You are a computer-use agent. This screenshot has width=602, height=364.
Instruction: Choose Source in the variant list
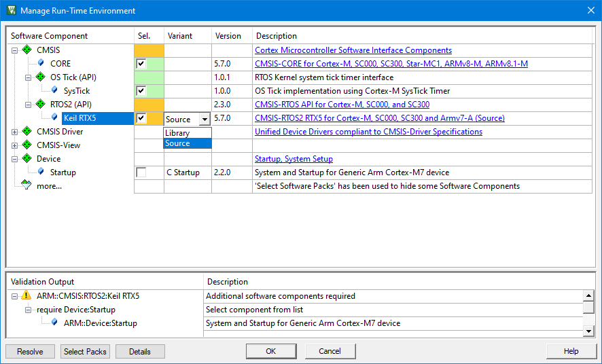coord(177,143)
